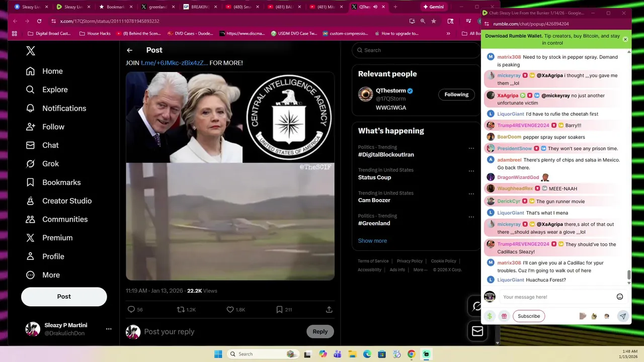The width and height of the screenshot is (644, 362).
Task: Open Windows Start menu
Action: click(218, 354)
